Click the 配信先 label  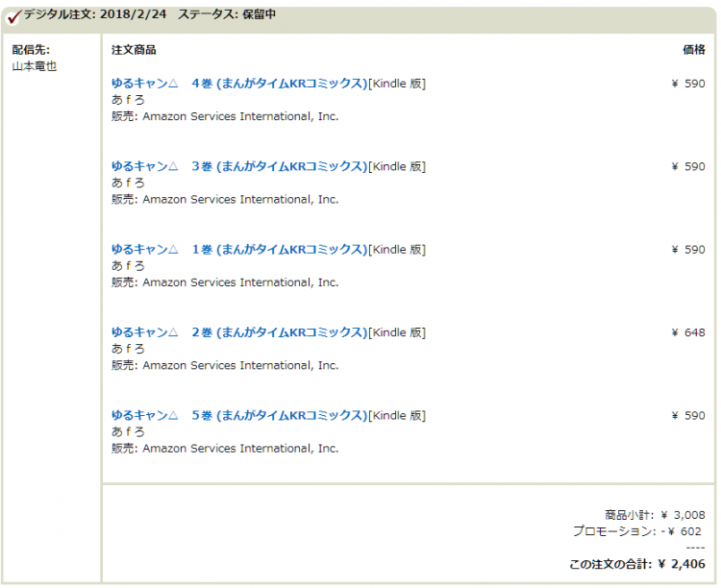click(x=31, y=50)
